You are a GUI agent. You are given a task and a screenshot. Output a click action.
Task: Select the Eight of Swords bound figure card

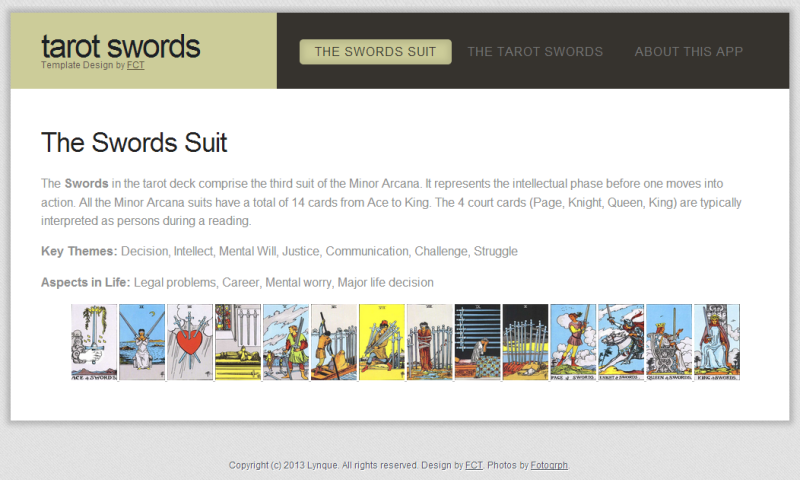point(430,342)
